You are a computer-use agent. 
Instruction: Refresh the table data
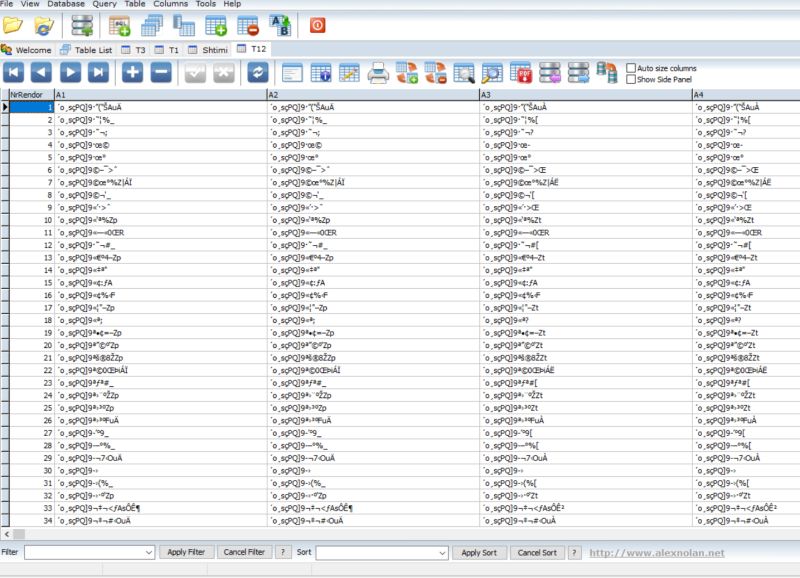click(x=259, y=71)
